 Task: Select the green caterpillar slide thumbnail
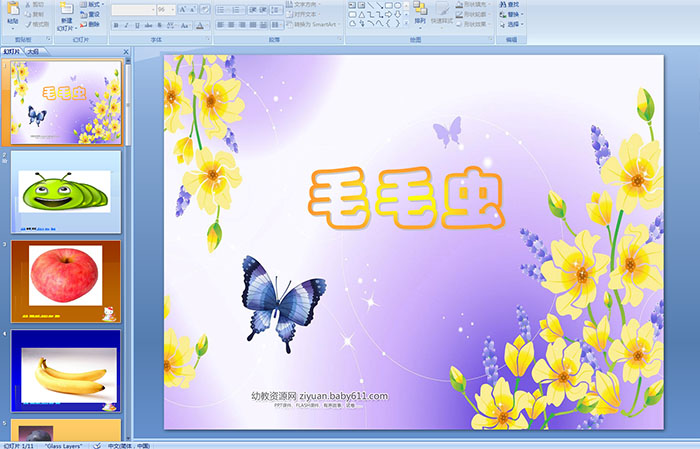click(66, 191)
